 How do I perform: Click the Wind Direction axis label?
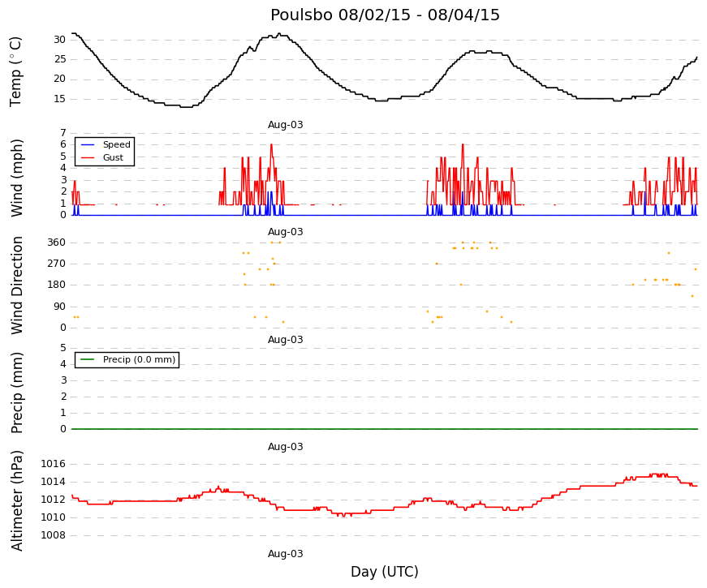pos(16,285)
